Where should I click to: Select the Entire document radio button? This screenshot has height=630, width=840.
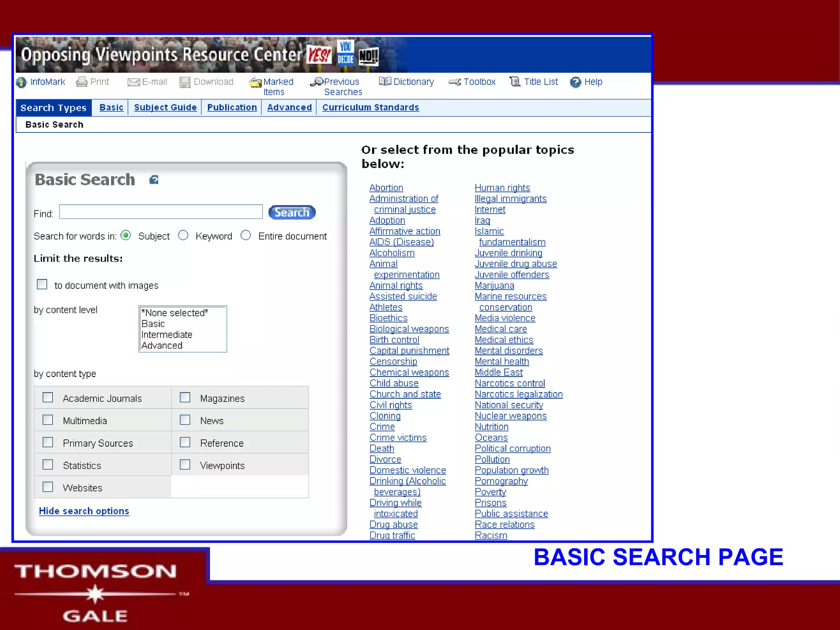click(246, 235)
